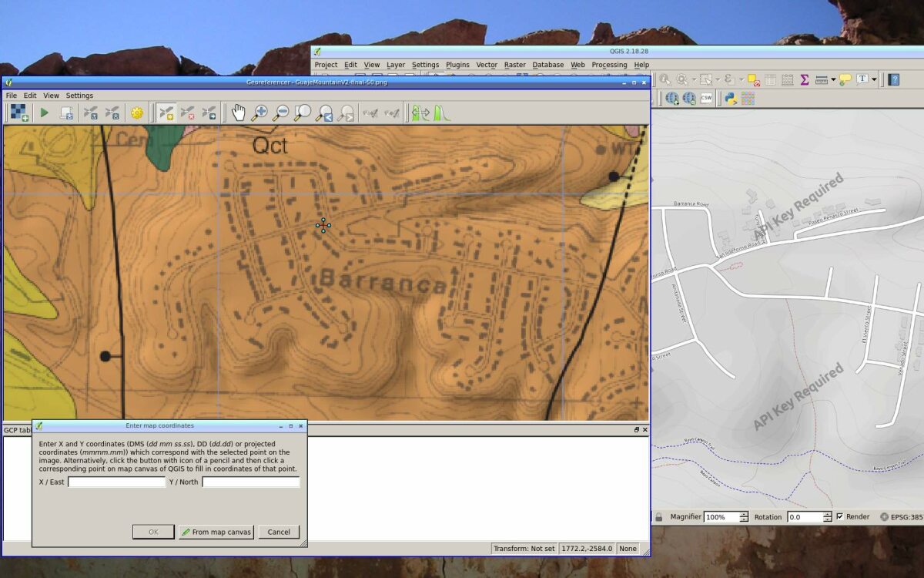Viewport: 924px width, 578px height.
Task: Toggle the scale lock icon in status bar
Action: tap(658, 517)
